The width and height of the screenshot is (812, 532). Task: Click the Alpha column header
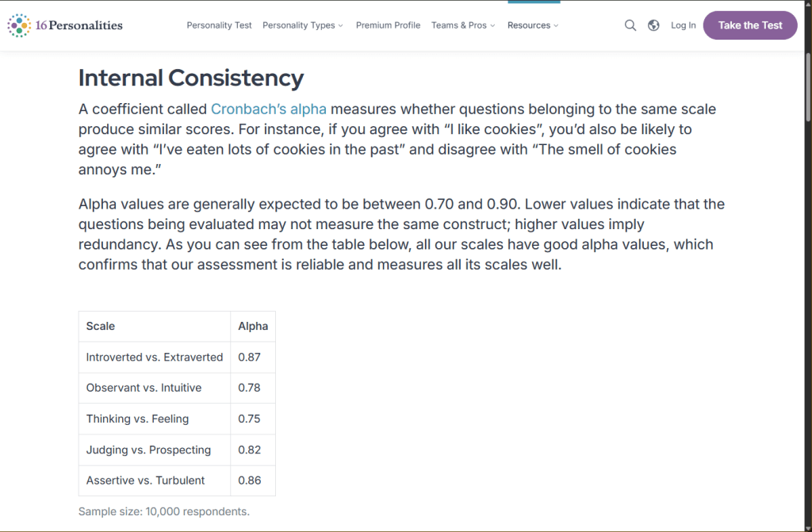pos(253,326)
